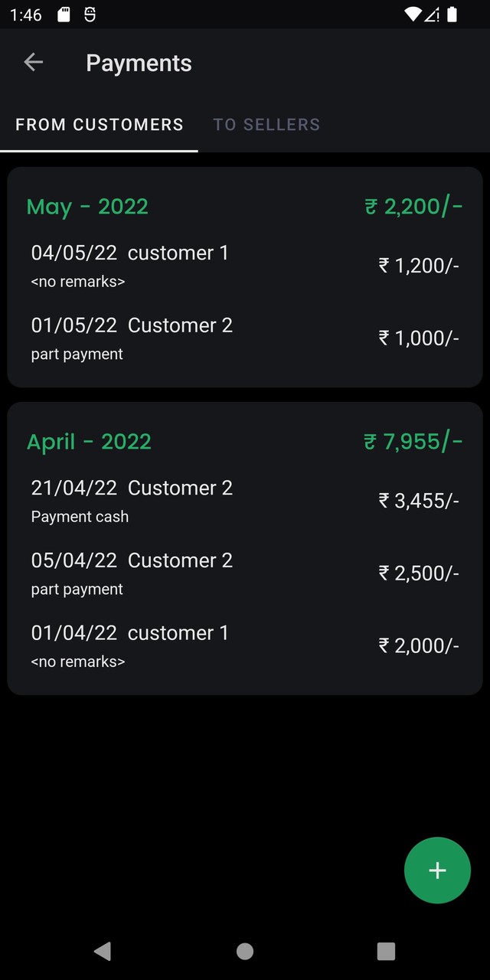490x980 pixels.
Task: Click the May 2022 total amount 2,200
Action: (413, 206)
